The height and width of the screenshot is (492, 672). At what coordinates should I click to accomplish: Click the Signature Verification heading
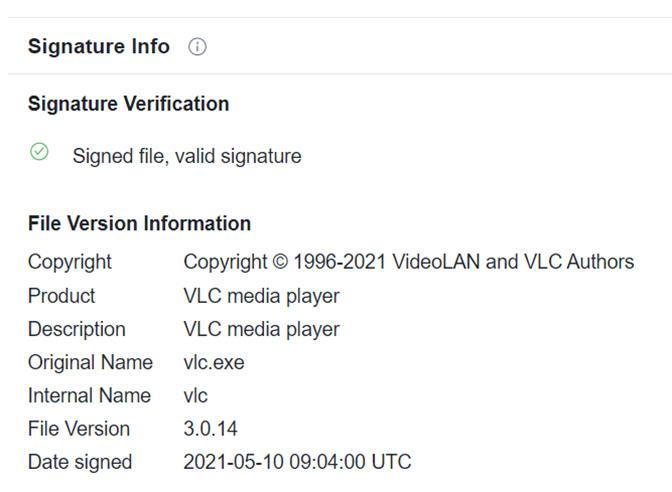point(128,104)
